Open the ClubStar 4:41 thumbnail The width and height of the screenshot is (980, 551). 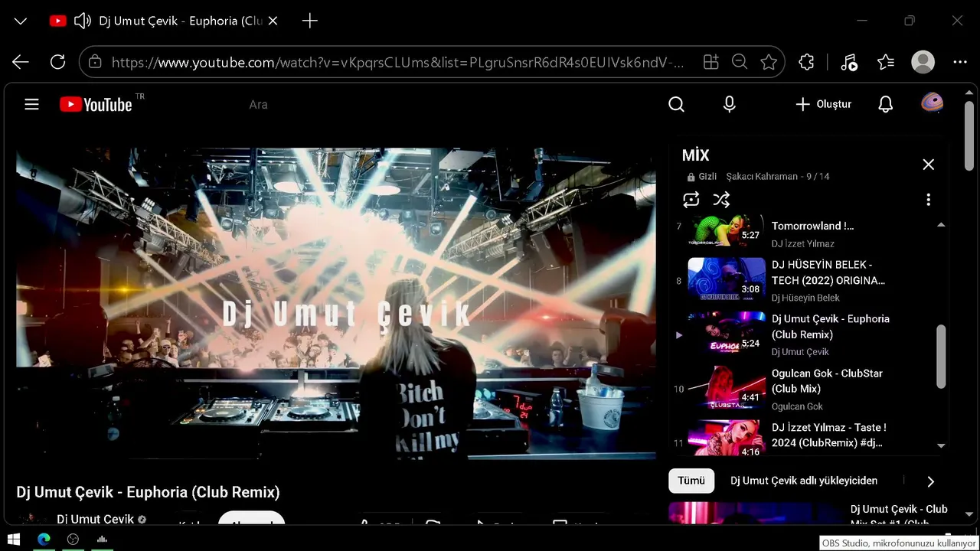[727, 387]
